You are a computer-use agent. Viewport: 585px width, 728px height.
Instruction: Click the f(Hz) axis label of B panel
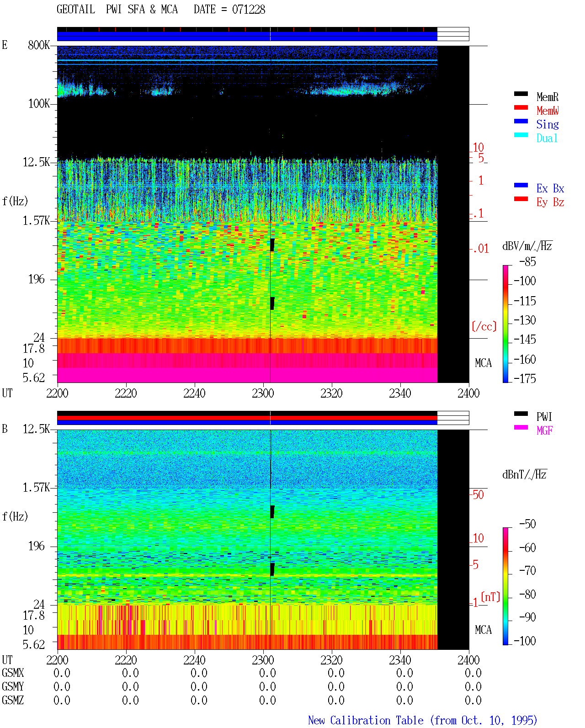coord(15,516)
